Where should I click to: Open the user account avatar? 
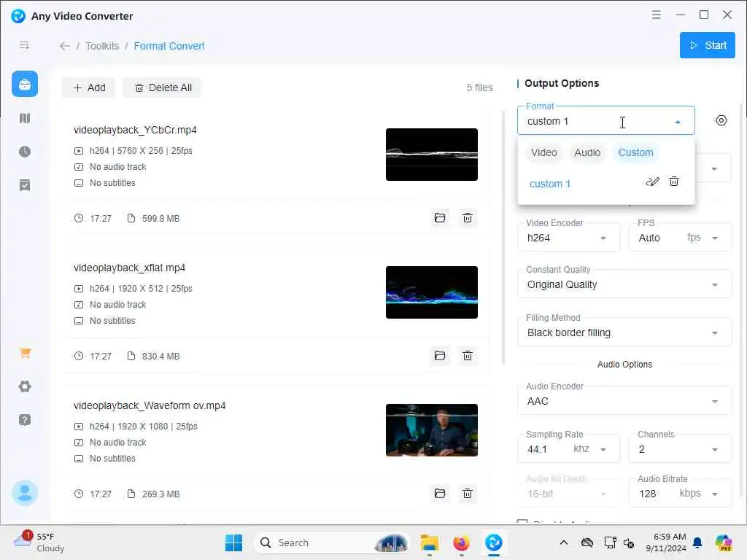tap(25, 493)
